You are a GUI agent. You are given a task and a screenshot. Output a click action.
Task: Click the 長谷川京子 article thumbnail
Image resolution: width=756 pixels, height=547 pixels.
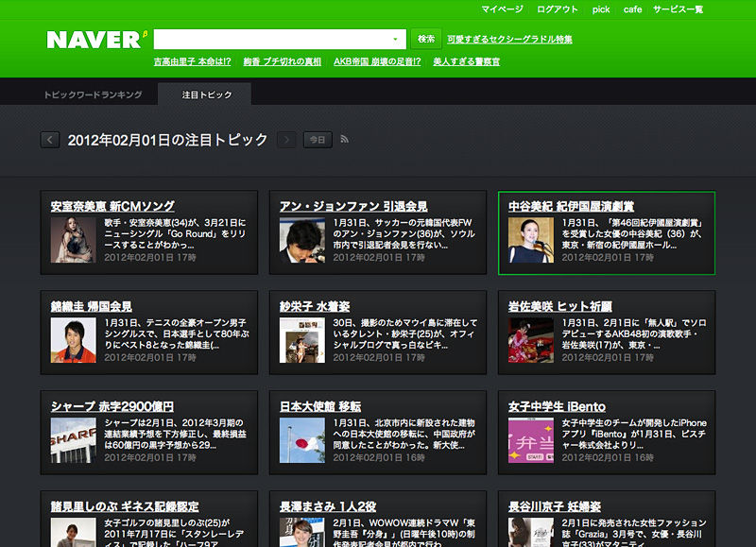(531, 532)
